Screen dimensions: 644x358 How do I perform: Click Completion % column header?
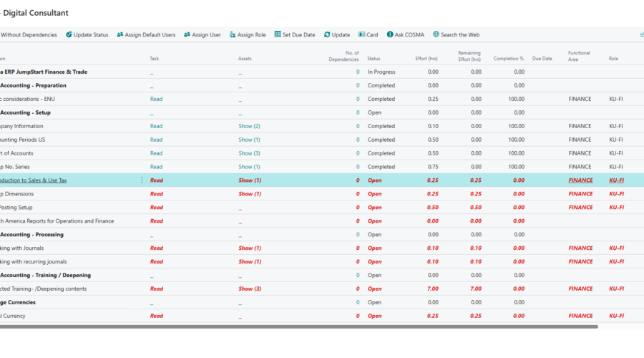(x=509, y=59)
